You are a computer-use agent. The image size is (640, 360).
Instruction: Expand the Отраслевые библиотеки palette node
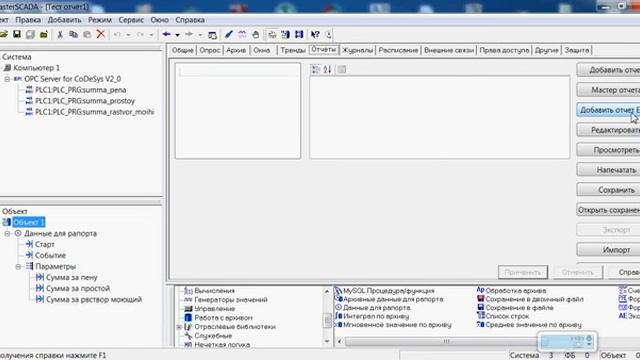coord(179,327)
